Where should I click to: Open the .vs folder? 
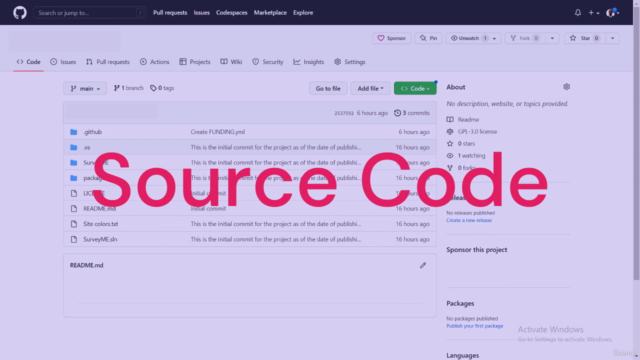pyautogui.click(x=87, y=147)
